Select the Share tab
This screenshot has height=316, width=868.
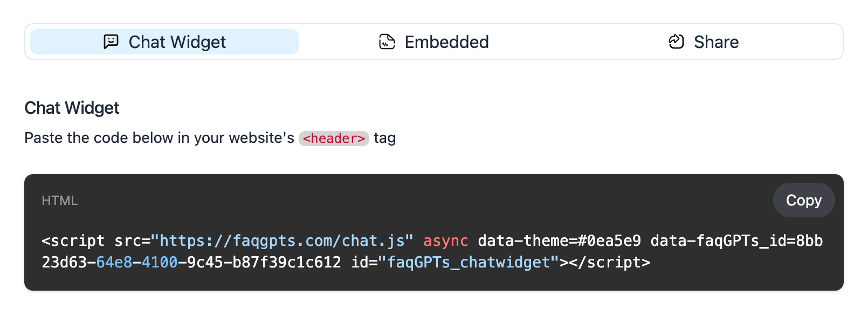coord(704,42)
